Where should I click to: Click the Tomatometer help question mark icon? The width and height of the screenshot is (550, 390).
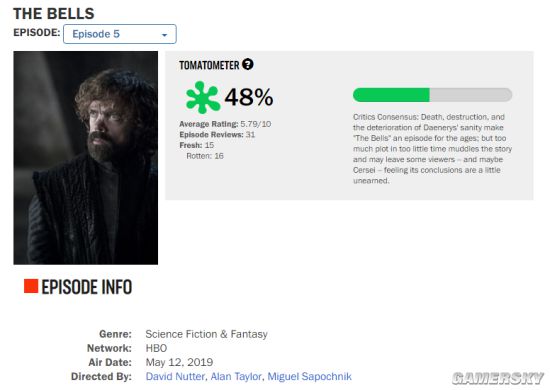coord(248,65)
